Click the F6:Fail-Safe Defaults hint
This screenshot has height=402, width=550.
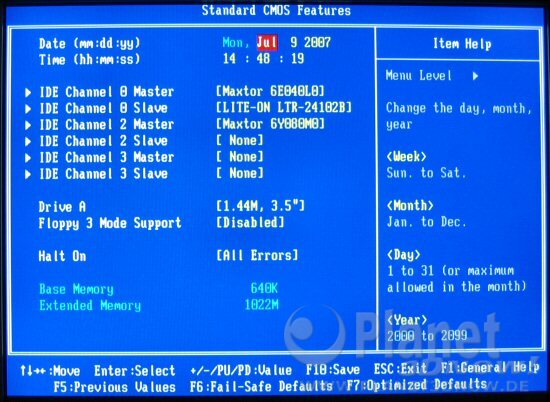[261, 386]
